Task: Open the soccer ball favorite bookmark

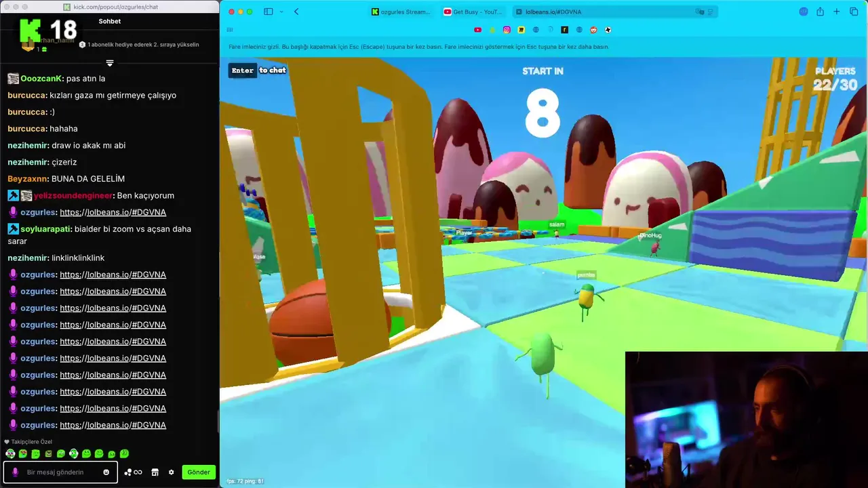Action: [608, 30]
